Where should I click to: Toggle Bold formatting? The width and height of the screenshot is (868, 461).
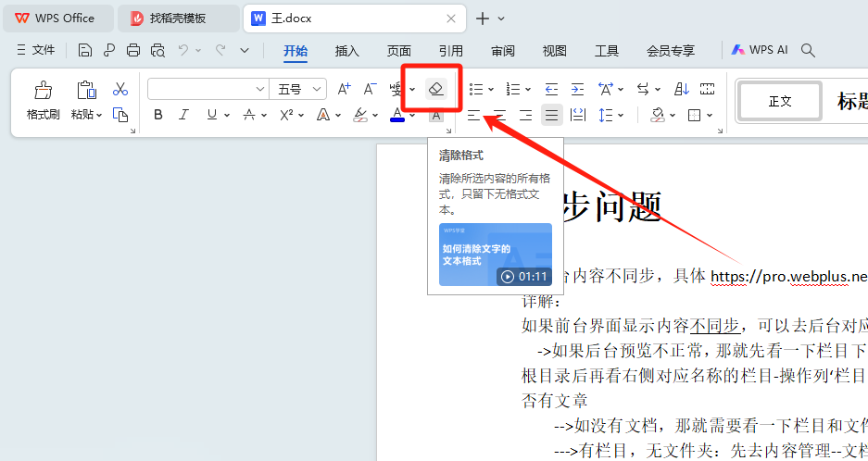[x=157, y=115]
